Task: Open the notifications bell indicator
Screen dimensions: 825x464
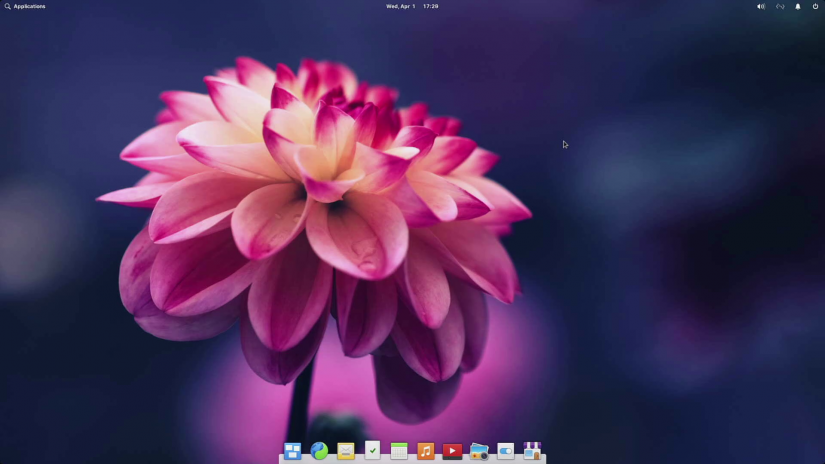Action: [798, 6]
